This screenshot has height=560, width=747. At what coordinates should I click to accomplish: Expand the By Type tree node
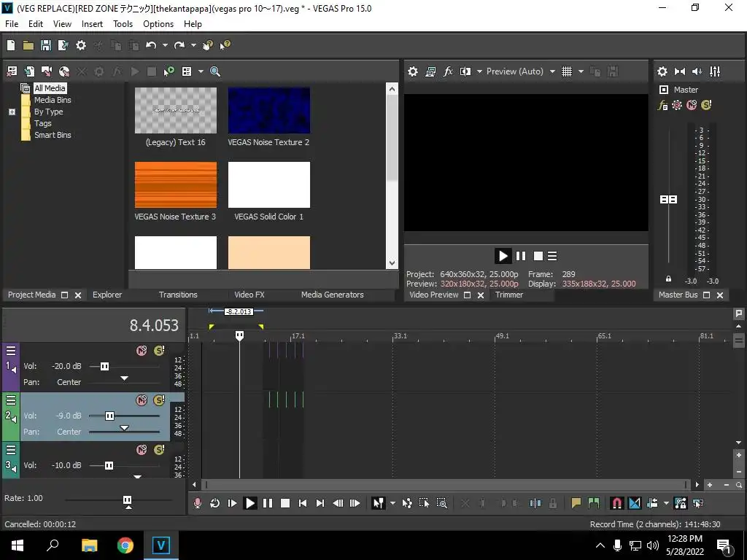click(x=12, y=112)
